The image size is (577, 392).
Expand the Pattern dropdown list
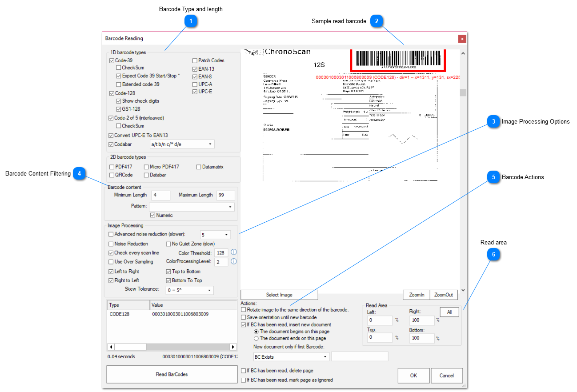[x=230, y=207]
